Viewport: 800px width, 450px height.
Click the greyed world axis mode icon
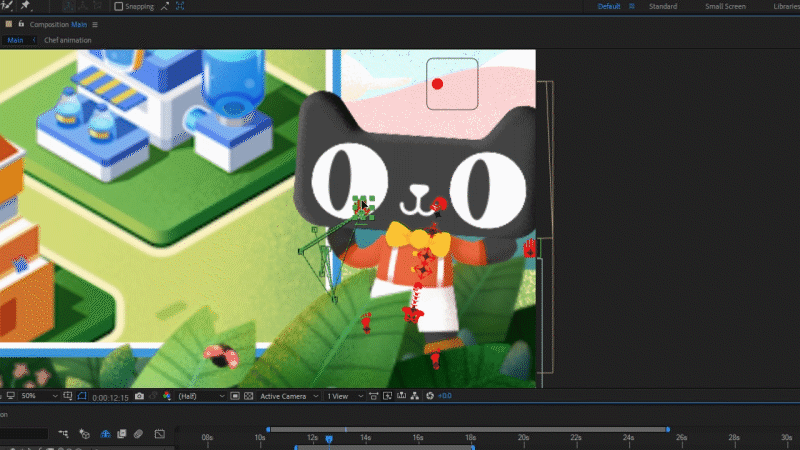[83, 6]
